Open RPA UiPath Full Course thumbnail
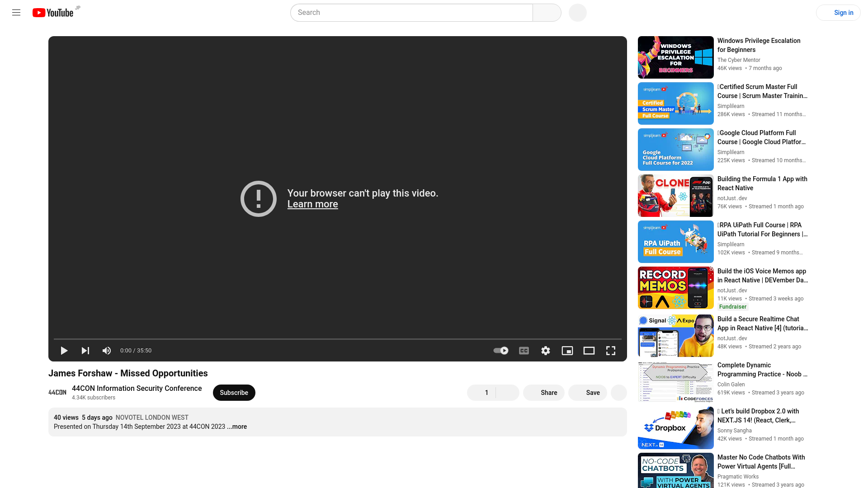Screen dimensions: 868x488 (676, 242)
